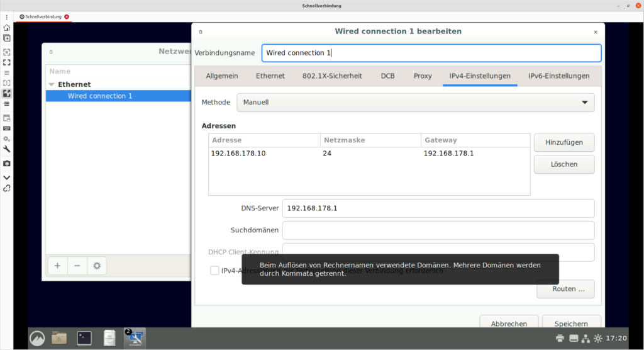Click the downward chevron minimize icon
This screenshot has width=644, height=350.
click(6, 178)
